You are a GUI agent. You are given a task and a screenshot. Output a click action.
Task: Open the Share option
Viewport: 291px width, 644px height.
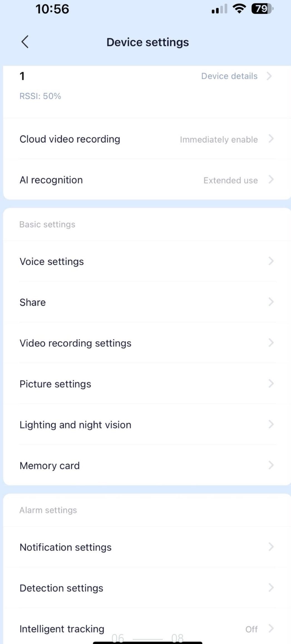(147, 302)
